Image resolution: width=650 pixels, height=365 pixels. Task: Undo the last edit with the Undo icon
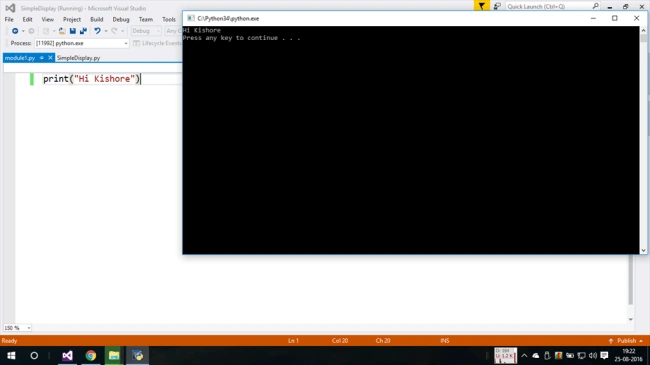point(97,31)
